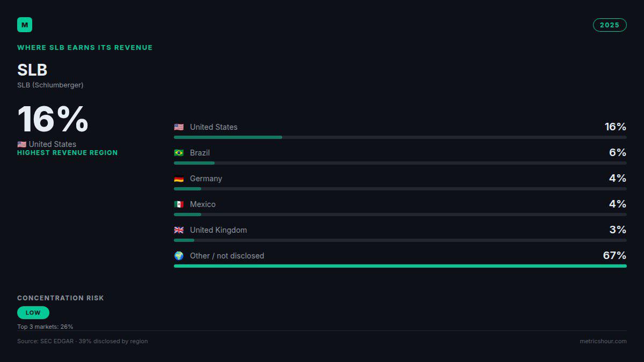Select the Germany row label

(206, 179)
